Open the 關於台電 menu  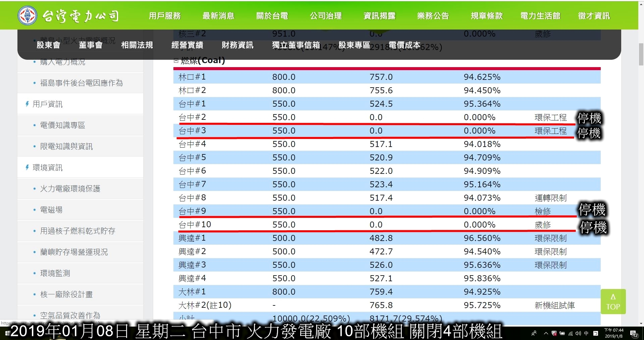(272, 16)
